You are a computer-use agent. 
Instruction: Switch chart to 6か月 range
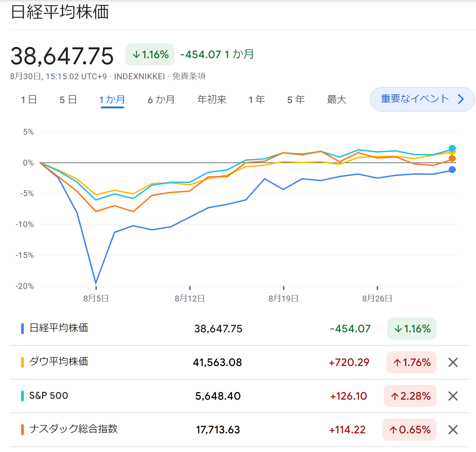pos(161,99)
